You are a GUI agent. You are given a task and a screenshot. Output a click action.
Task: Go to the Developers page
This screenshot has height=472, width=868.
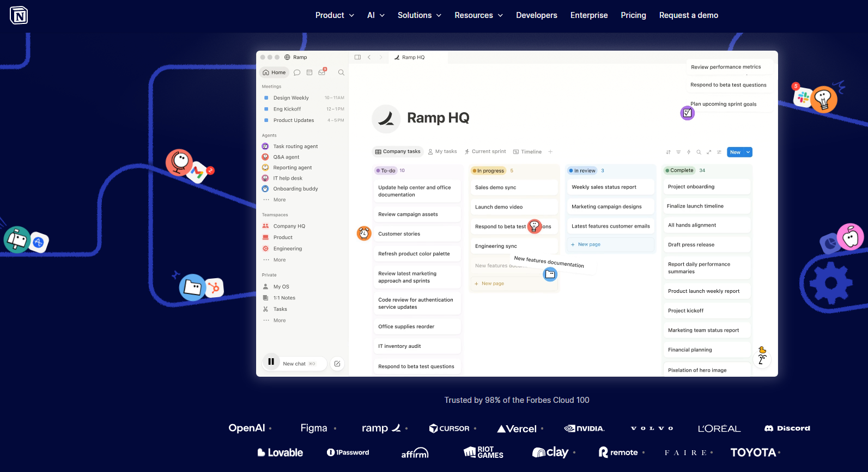(x=537, y=15)
